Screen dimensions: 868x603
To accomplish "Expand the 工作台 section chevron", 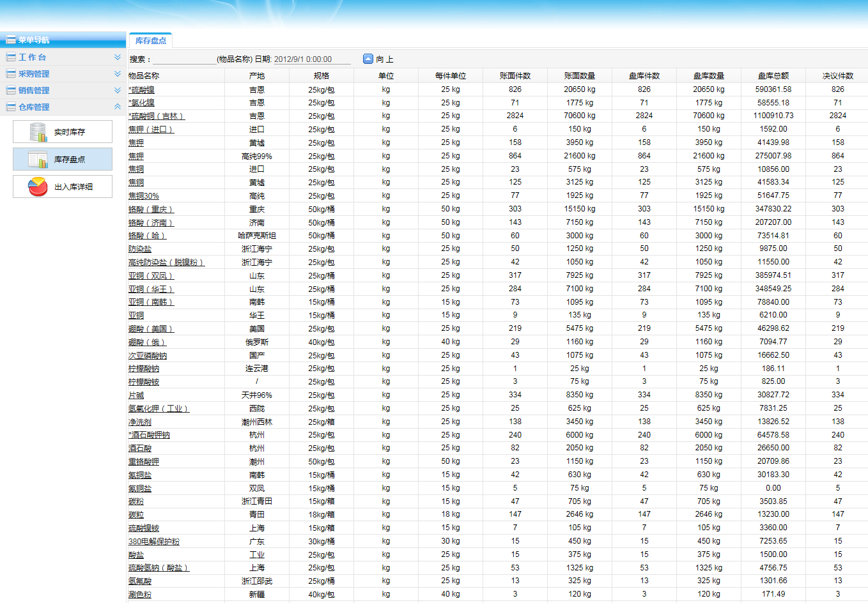I will click(118, 57).
